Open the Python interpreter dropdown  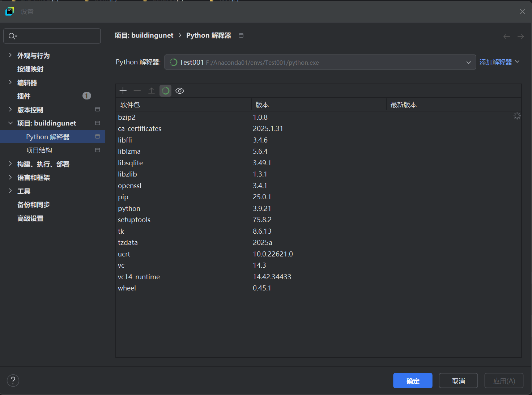(x=320, y=62)
